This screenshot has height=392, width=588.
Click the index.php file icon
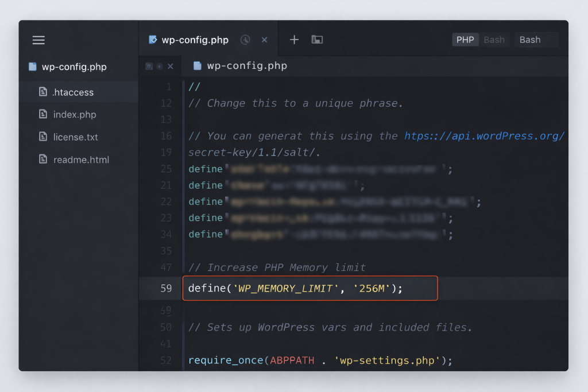[43, 114]
